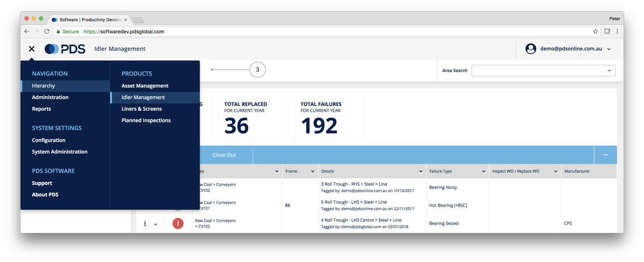Open Inspect WO / Replace WO column dropdown
The image size is (644, 262).
pos(556,171)
